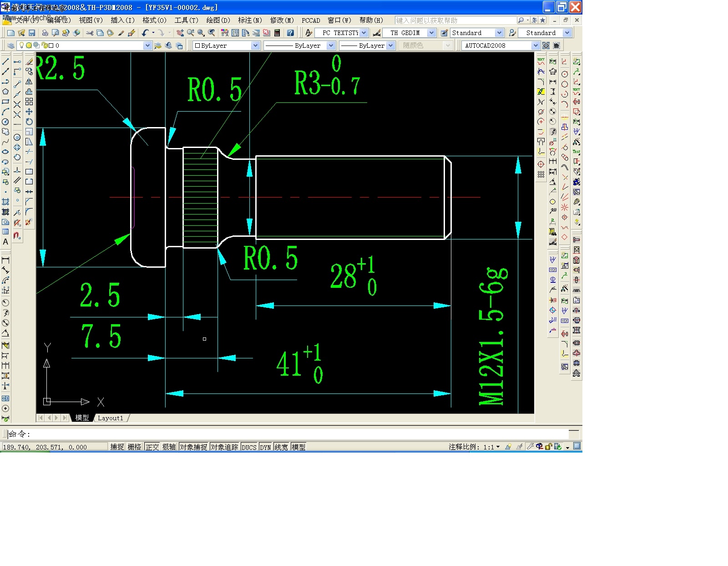
Task: Expand the Standard table style dropdown
Action: (x=499, y=33)
